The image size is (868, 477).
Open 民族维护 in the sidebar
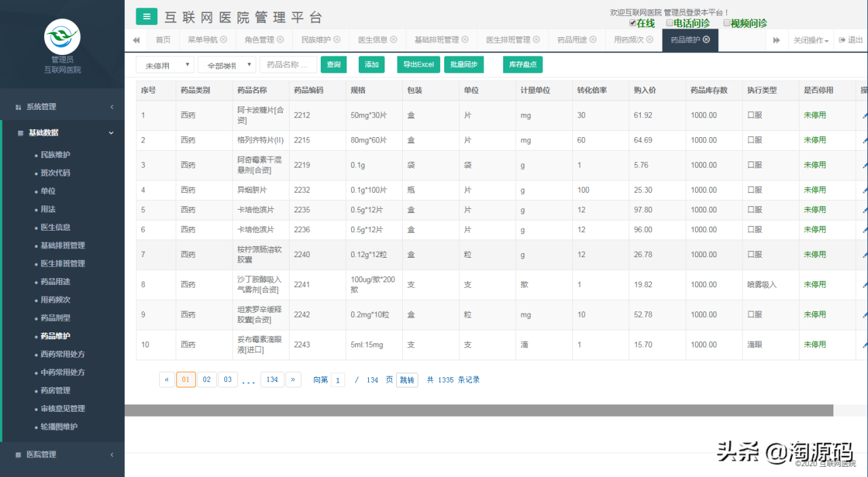(56, 155)
